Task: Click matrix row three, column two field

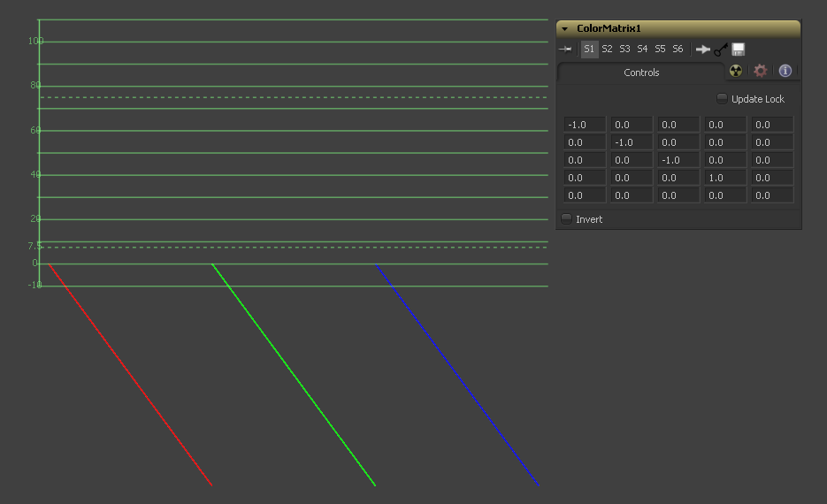Action: (x=632, y=160)
